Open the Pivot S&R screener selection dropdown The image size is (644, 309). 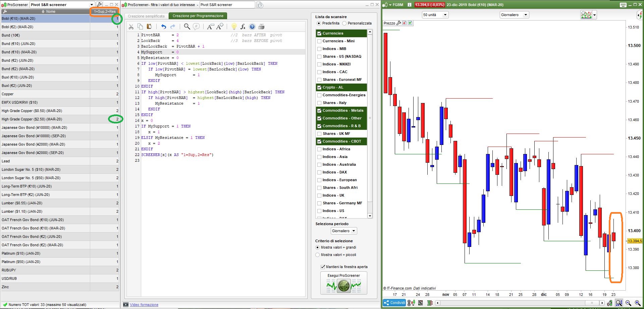click(x=62, y=5)
